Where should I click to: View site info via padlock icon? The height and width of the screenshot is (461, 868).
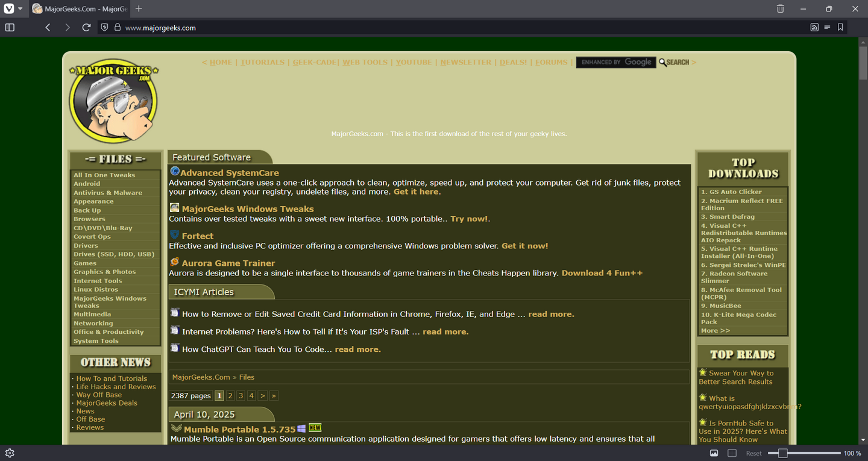tap(117, 27)
